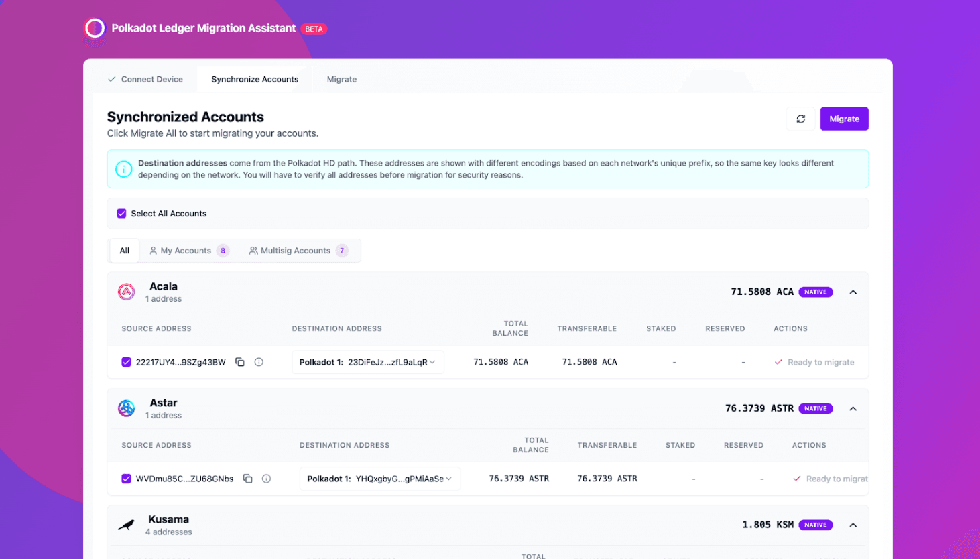
Task: Click the 1.805 KSM section total
Action: pos(768,525)
